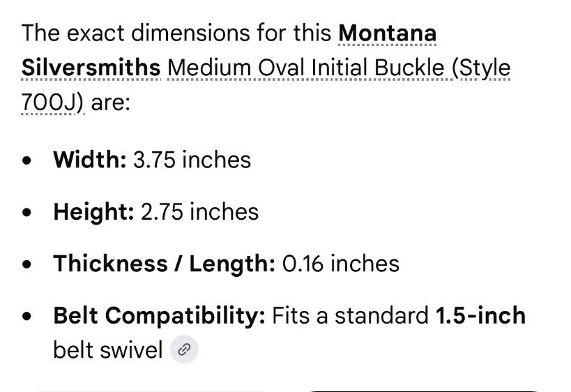Select the bold Width: label
571x392 pixels.
pos(89,160)
